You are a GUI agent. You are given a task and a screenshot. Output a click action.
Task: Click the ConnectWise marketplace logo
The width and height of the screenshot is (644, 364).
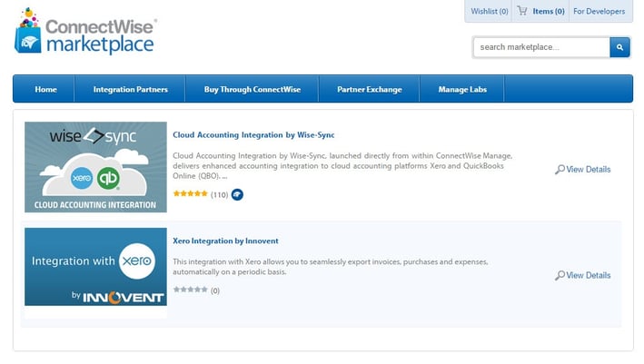click(85, 31)
